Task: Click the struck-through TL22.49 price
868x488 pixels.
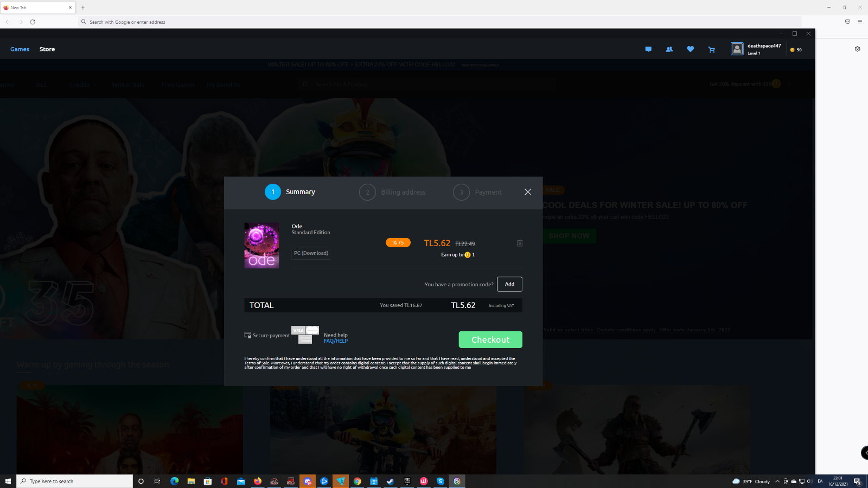Action: point(465,244)
